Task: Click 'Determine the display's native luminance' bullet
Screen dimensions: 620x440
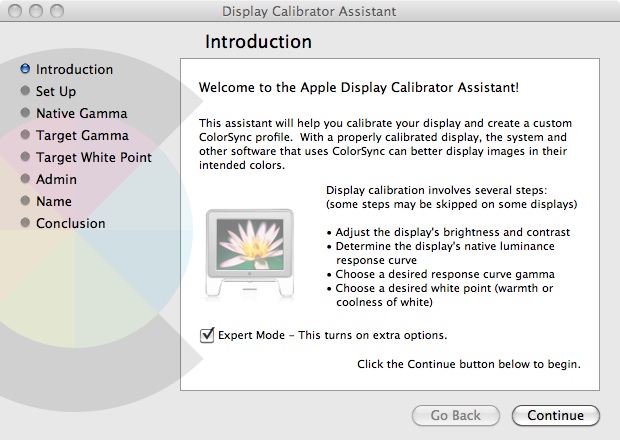Action: [x=440, y=253]
